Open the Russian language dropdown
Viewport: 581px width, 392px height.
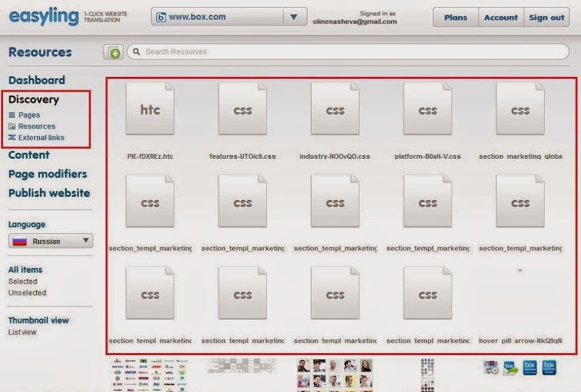(x=51, y=241)
